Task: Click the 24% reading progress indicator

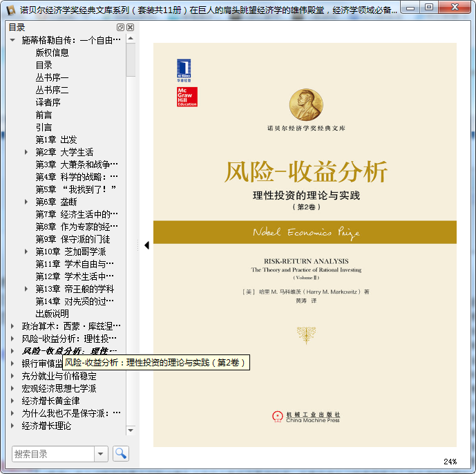Action: [450, 462]
